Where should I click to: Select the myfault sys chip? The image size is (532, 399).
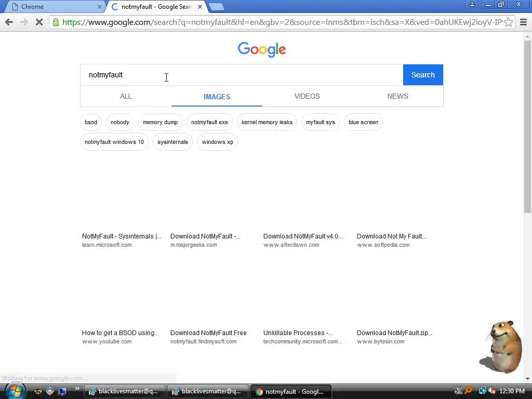320,122
